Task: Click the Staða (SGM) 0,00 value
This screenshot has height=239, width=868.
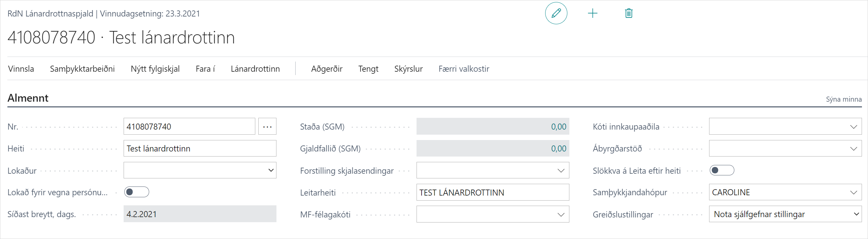Action: [558, 127]
